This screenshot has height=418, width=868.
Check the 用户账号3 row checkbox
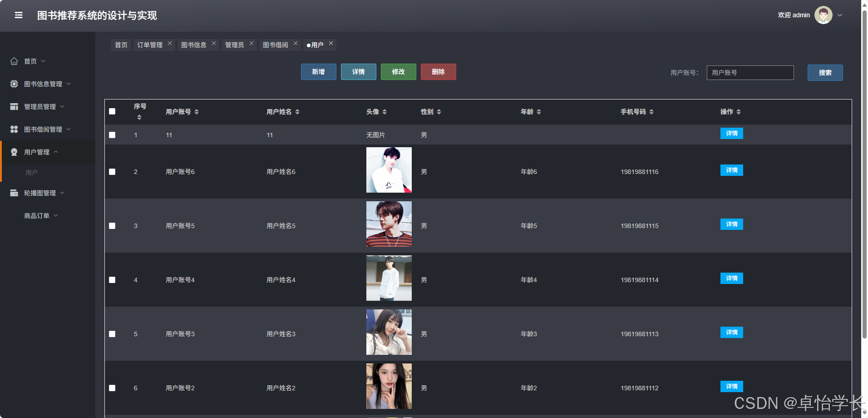[x=112, y=334]
